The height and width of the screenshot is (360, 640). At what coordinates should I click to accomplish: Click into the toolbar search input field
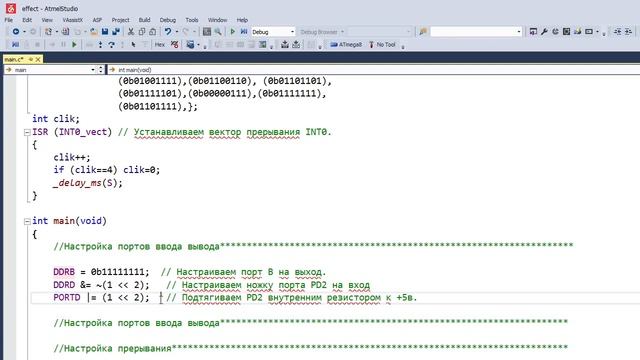pos(473,32)
